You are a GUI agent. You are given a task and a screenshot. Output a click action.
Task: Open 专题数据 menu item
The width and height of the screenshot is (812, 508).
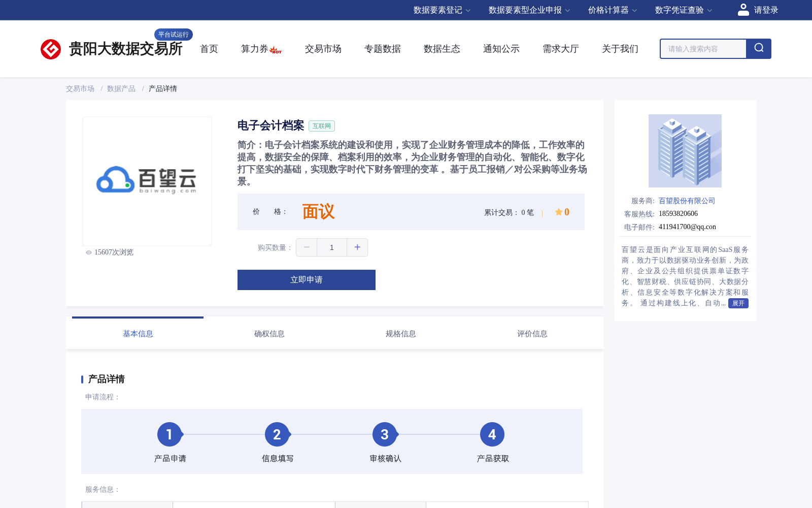(x=383, y=49)
